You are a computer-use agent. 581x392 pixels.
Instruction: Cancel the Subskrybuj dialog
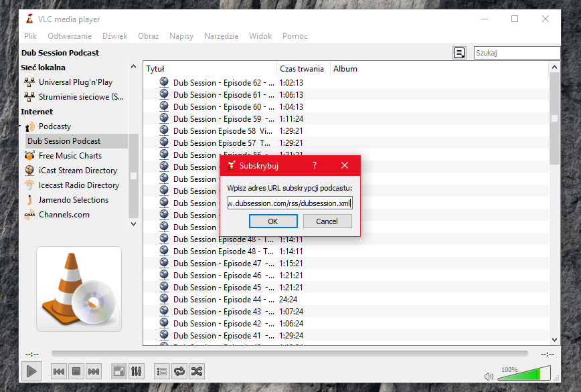coord(327,221)
